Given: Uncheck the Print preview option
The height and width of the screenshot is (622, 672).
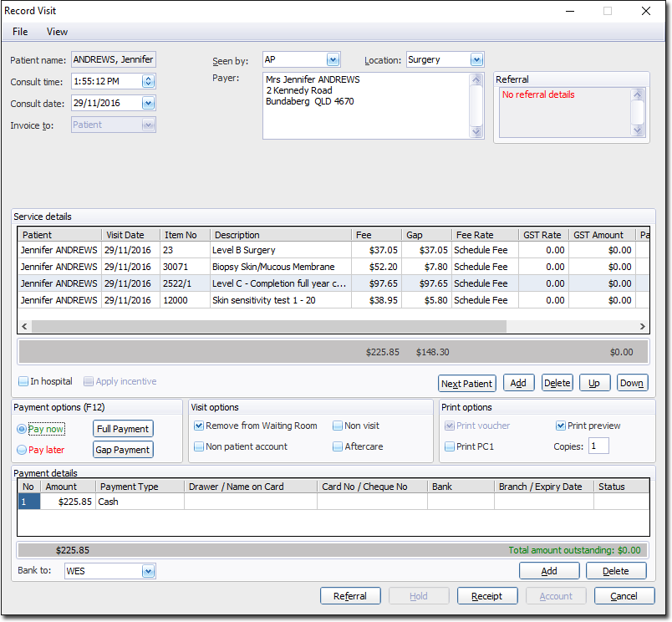Looking at the screenshot, I should pos(561,426).
